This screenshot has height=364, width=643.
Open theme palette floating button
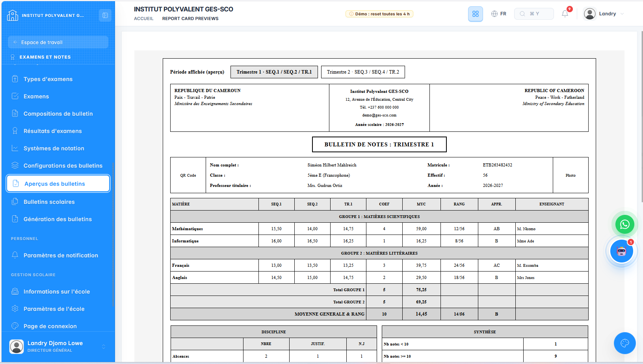(625, 343)
